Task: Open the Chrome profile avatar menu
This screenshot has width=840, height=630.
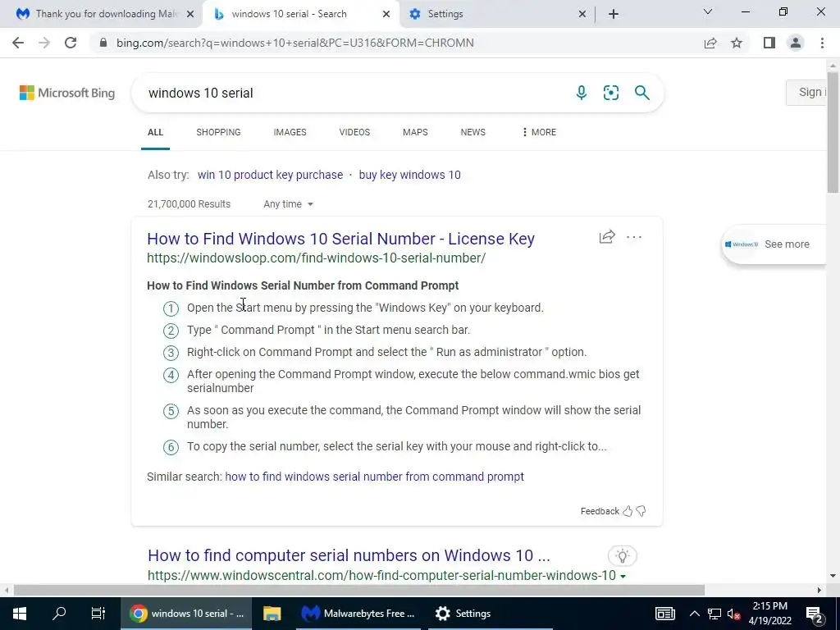Action: coord(796,43)
